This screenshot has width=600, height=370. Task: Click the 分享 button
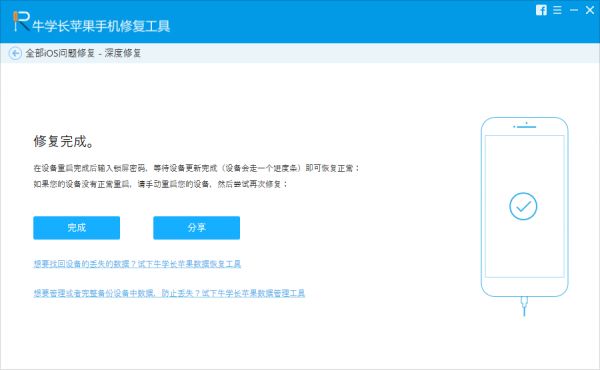pos(197,228)
